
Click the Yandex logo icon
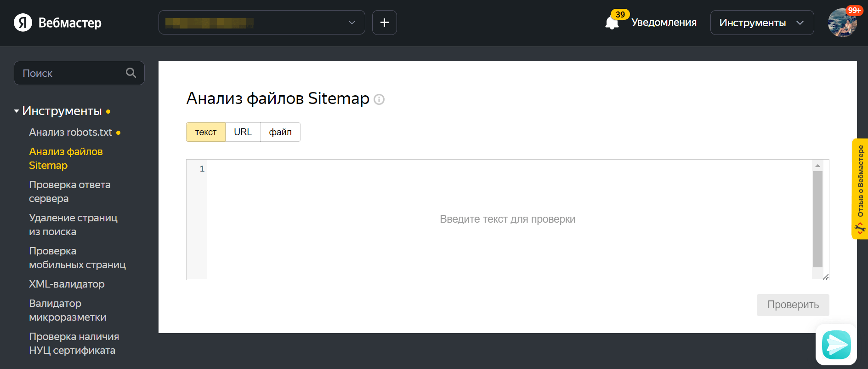point(23,23)
